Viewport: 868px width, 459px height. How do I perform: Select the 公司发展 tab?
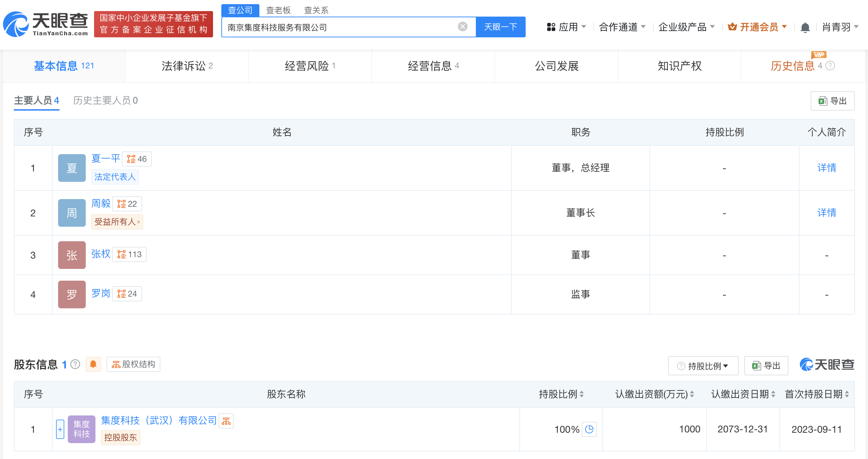coord(556,66)
